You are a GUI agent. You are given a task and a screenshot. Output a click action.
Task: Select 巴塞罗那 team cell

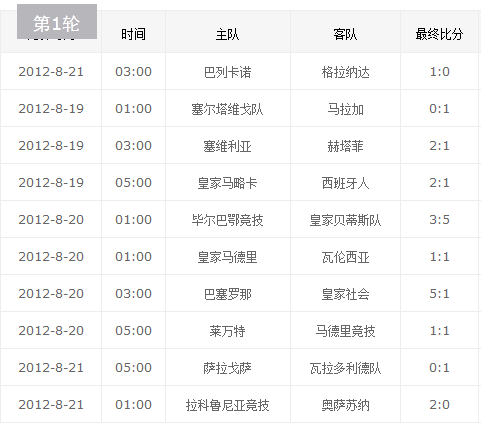227,294
